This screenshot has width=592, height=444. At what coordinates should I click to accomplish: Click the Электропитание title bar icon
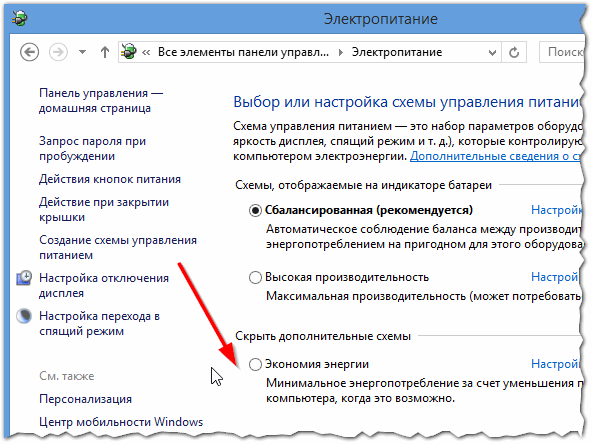point(19,18)
